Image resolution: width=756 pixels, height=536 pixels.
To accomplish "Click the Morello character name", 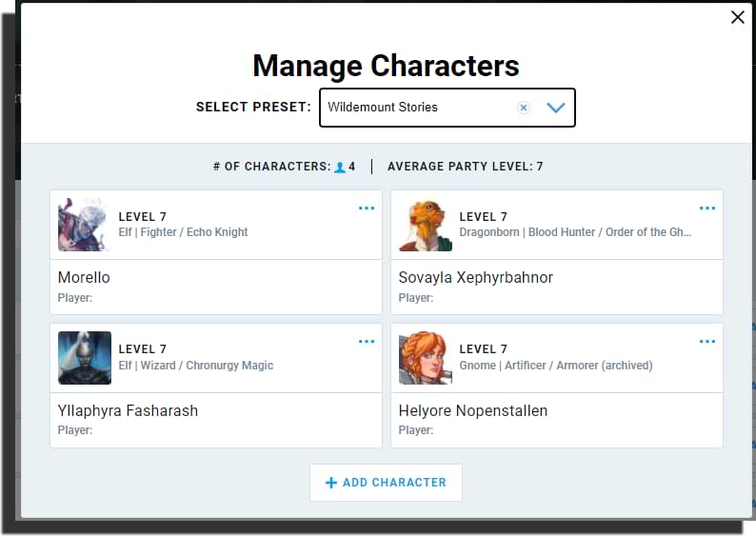I will (84, 278).
